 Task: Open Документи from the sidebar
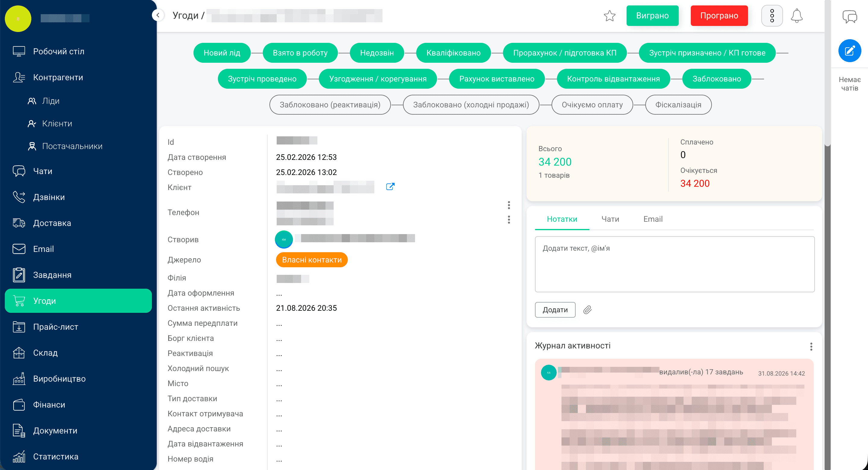[78, 430]
